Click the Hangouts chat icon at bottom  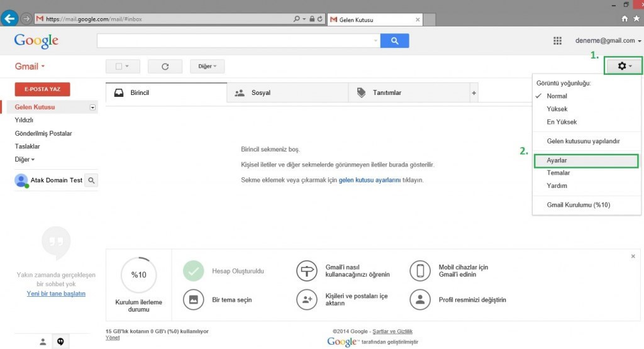click(x=60, y=341)
